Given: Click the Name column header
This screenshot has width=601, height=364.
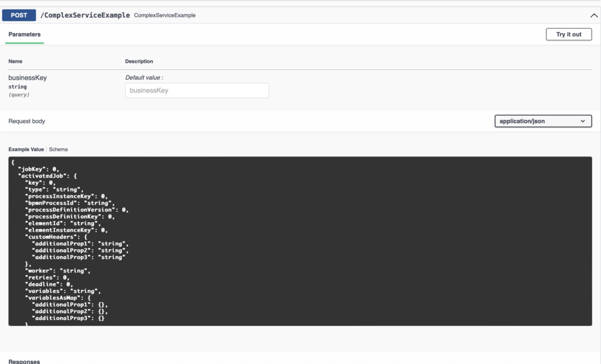Looking at the screenshot, I should [15, 61].
